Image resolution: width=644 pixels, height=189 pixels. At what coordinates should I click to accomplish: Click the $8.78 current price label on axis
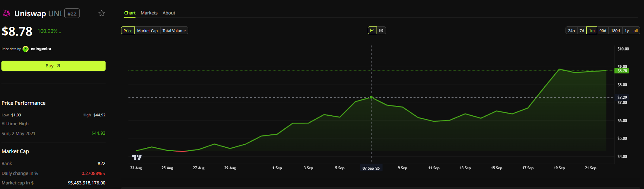[622, 71]
